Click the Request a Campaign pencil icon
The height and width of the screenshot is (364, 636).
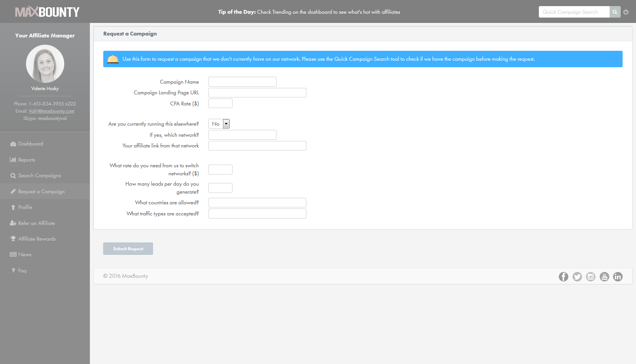click(x=13, y=191)
